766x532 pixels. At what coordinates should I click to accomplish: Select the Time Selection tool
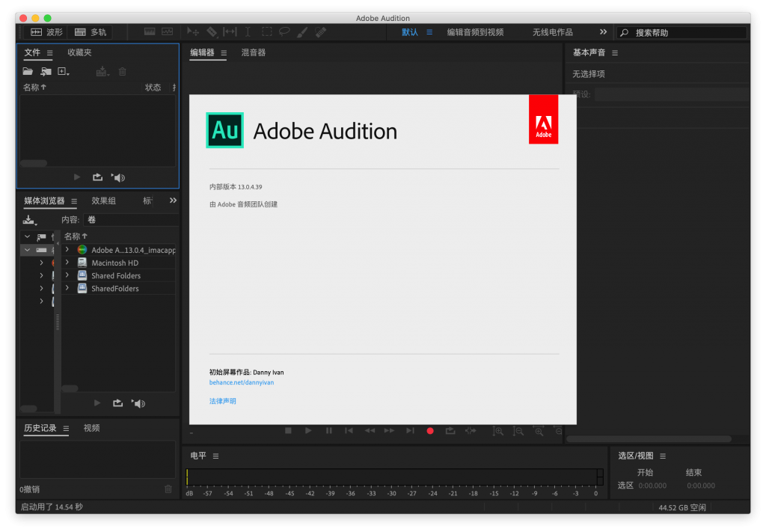248,32
